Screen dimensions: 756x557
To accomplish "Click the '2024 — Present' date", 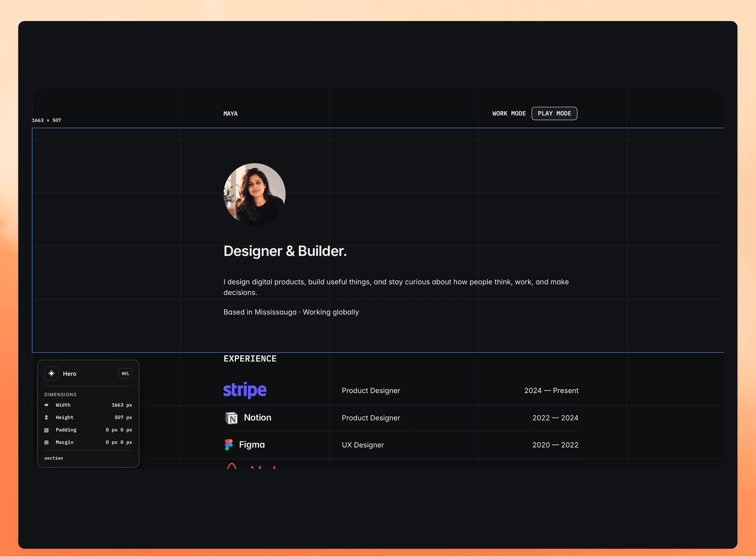I will 551,391.
